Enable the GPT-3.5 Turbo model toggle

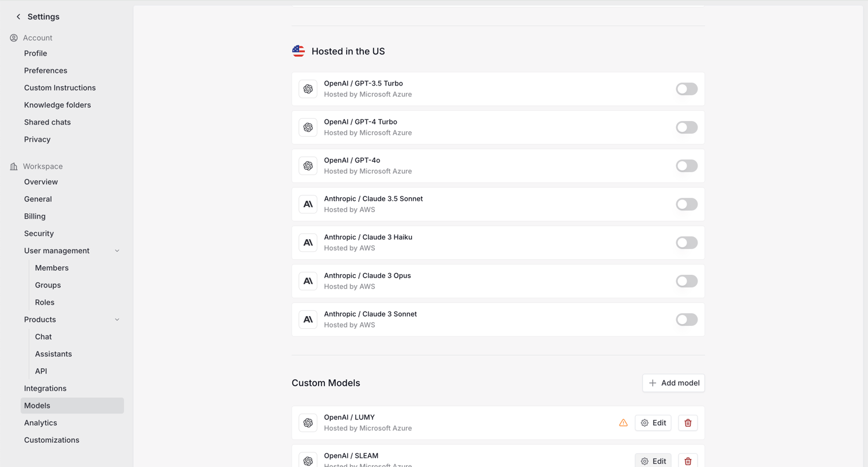coord(687,89)
